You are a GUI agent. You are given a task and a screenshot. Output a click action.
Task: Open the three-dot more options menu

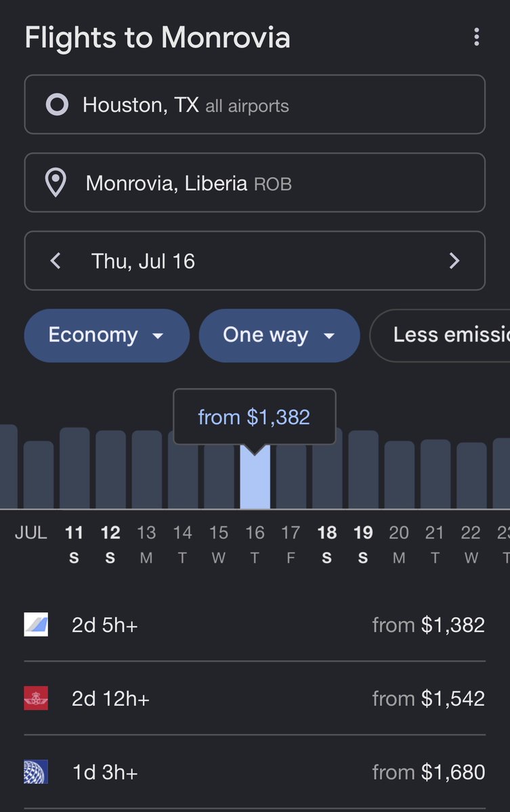coord(477,37)
